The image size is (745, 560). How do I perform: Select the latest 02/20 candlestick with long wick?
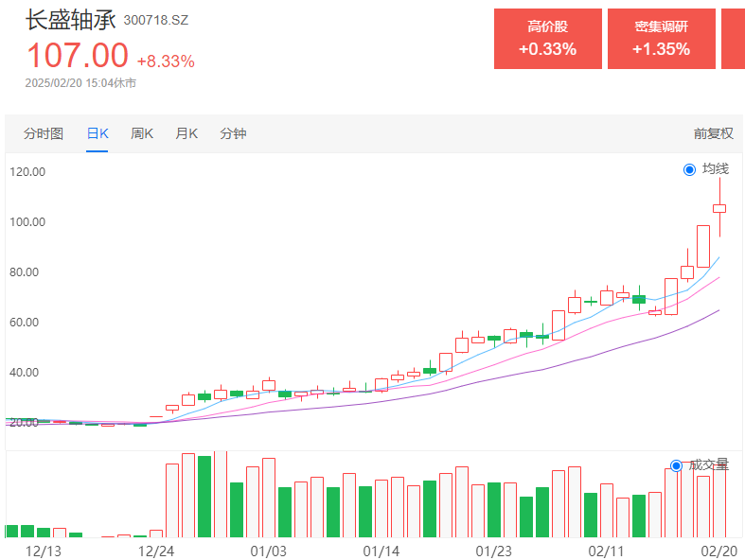(x=719, y=208)
